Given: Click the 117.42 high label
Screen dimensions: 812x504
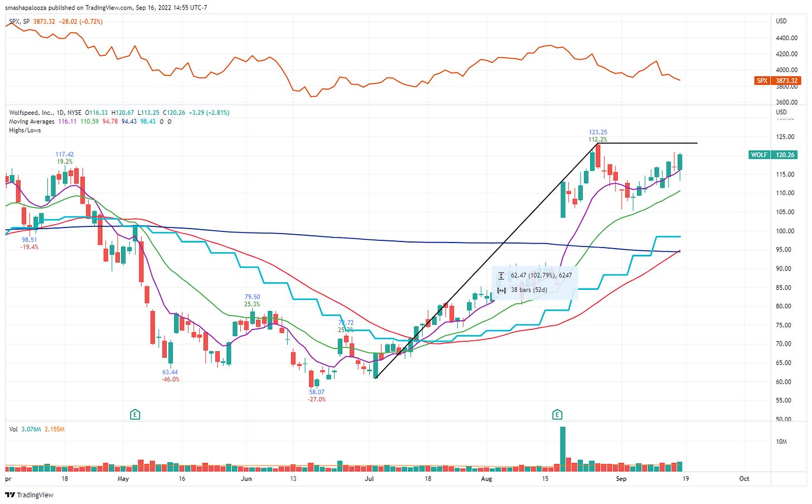Looking at the screenshot, I should coord(64,154).
